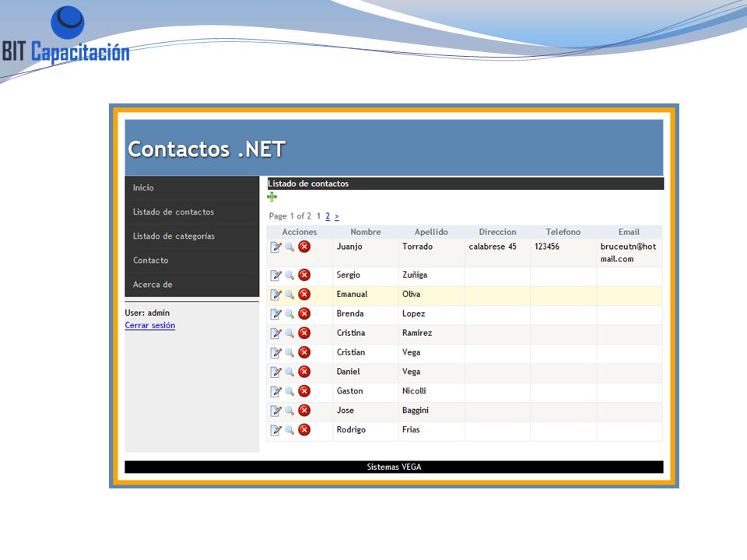Delete the Brenda Lopez contact
The image size is (747, 560).
(304, 313)
